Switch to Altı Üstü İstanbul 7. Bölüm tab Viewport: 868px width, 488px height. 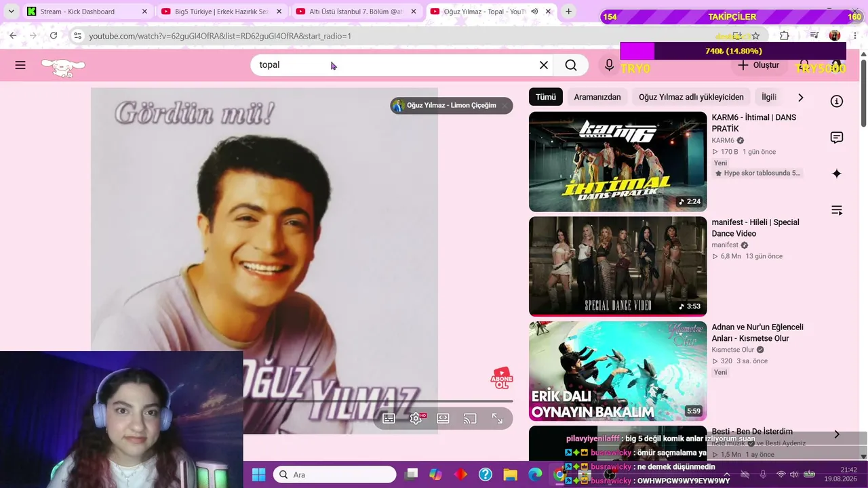point(356,12)
